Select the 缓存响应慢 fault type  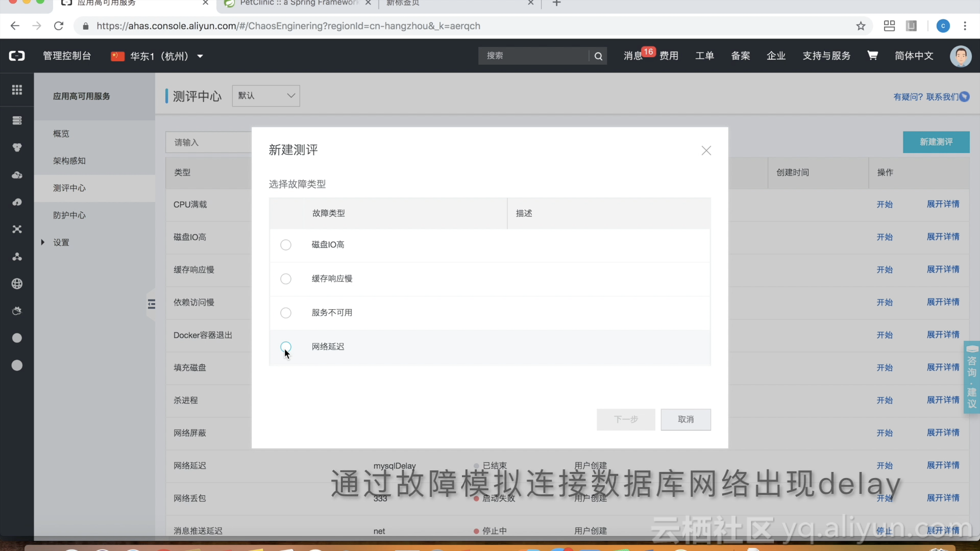coord(286,279)
